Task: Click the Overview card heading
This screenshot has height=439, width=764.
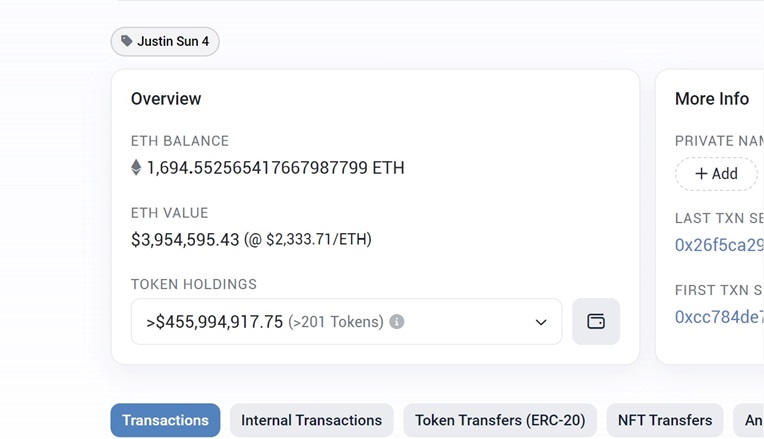Action: tap(166, 99)
